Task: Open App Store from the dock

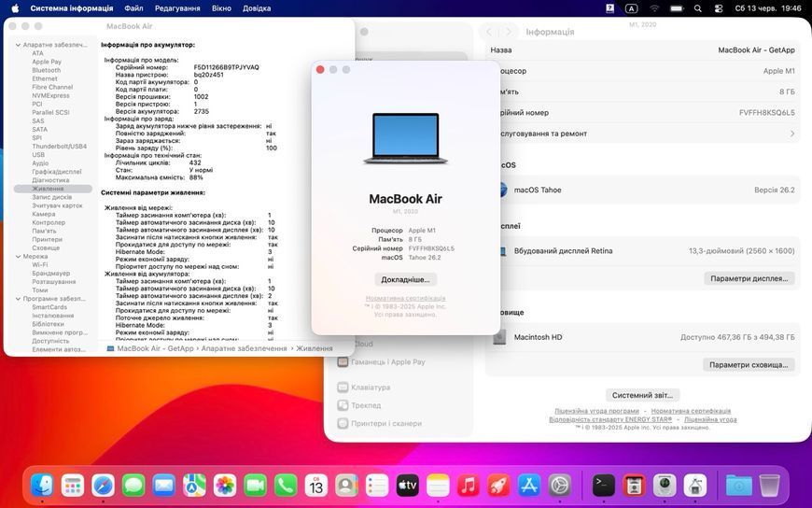Action: tap(529, 486)
